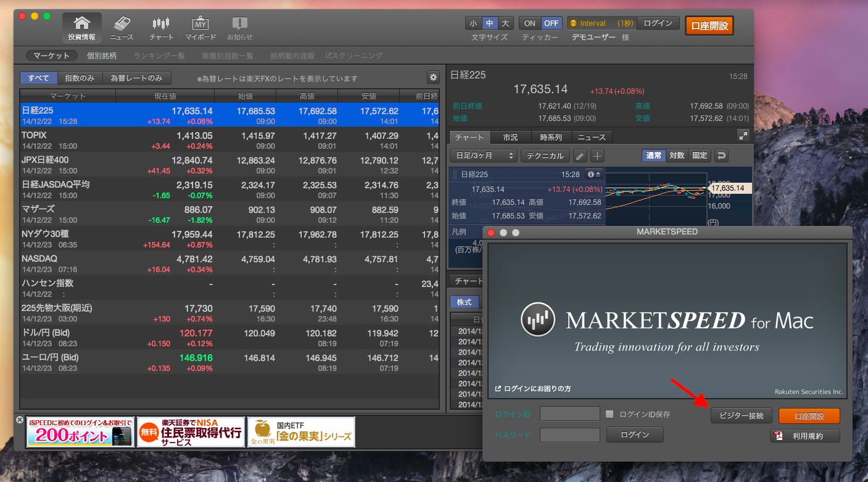Open the iSPEED 200ポイント banner
This screenshot has height=482, width=868.
[80, 432]
